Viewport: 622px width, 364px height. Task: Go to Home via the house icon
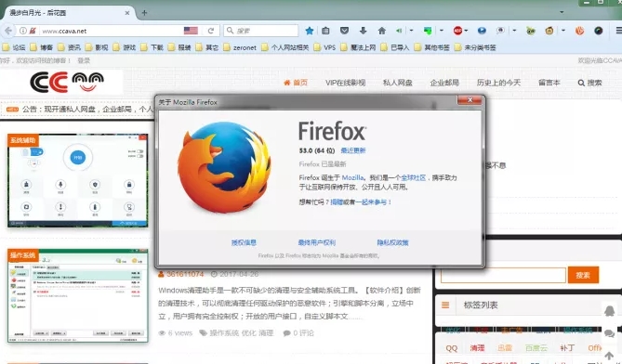[381, 31]
